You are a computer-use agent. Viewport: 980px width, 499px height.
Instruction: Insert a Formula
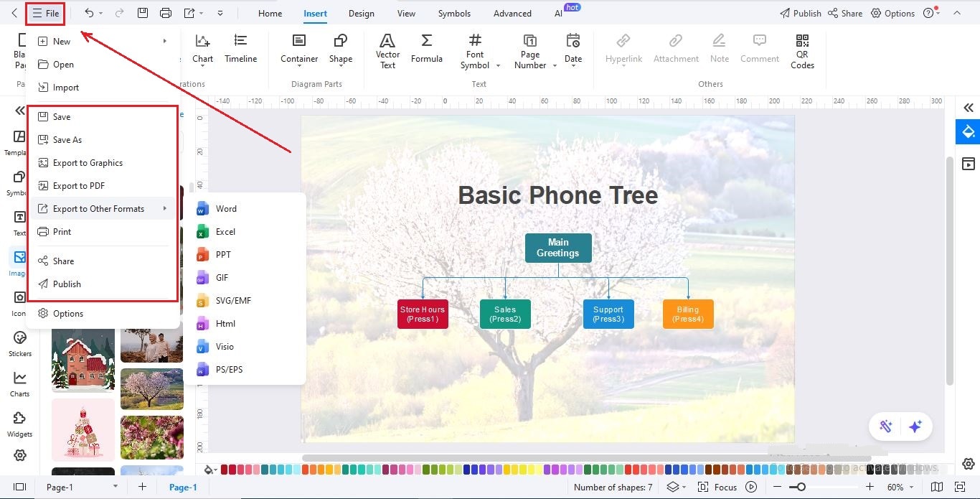tap(427, 50)
